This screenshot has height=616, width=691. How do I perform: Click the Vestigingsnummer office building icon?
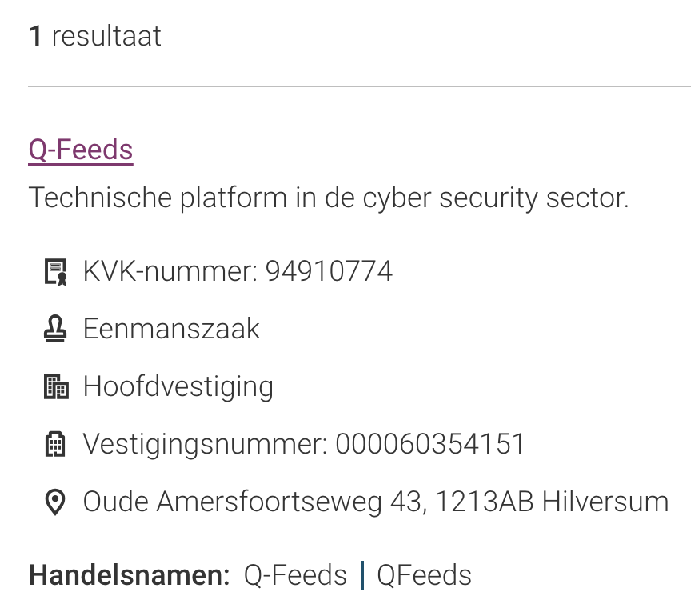pos(54,444)
